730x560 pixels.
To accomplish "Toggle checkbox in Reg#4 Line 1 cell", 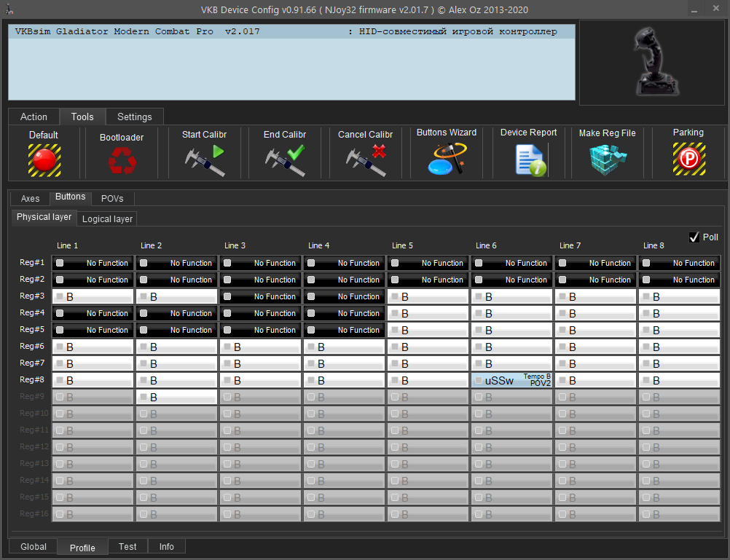I will [x=60, y=313].
